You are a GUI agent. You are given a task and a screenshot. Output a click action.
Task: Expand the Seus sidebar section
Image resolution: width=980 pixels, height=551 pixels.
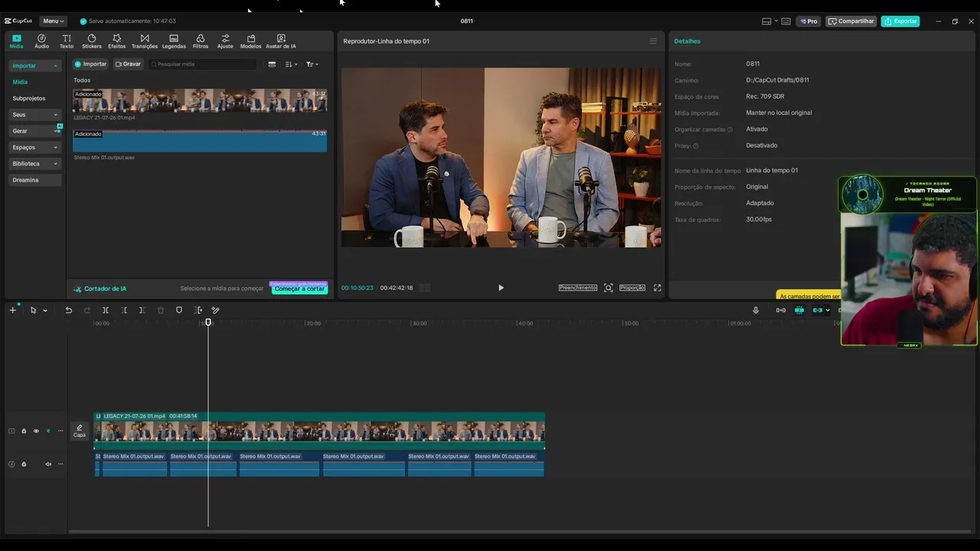[x=34, y=115]
